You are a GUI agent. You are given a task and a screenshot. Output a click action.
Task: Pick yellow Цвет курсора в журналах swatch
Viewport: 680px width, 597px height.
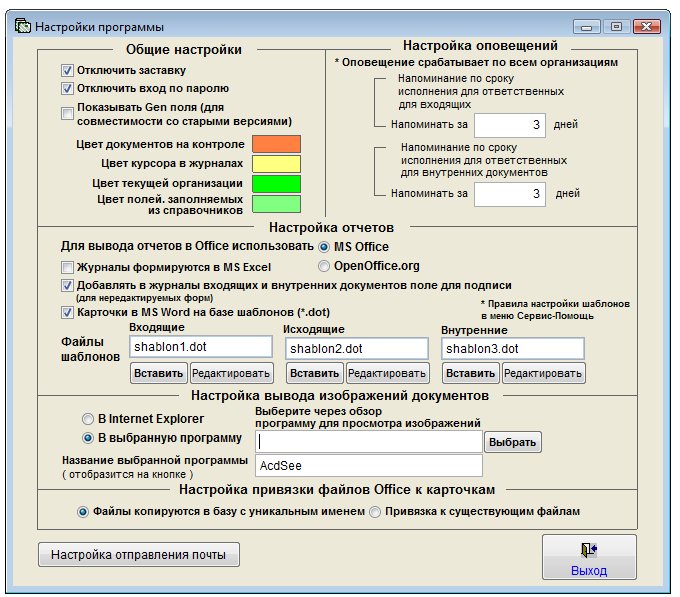[277, 164]
